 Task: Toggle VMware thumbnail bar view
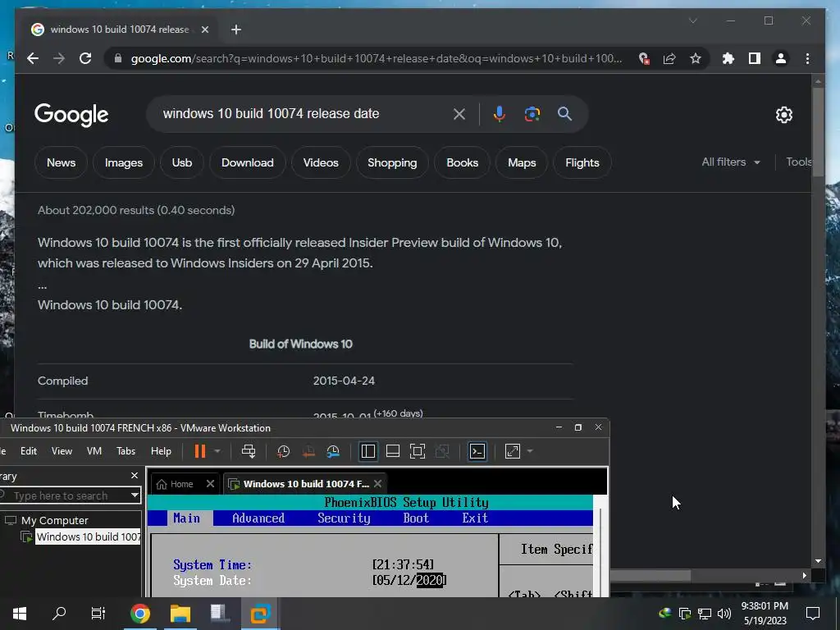[393, 451]
